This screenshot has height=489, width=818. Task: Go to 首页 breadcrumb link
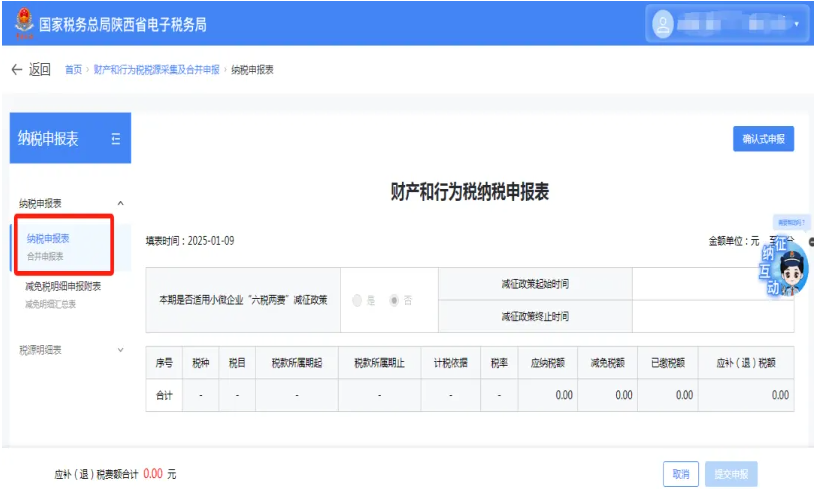click(73, 70)
